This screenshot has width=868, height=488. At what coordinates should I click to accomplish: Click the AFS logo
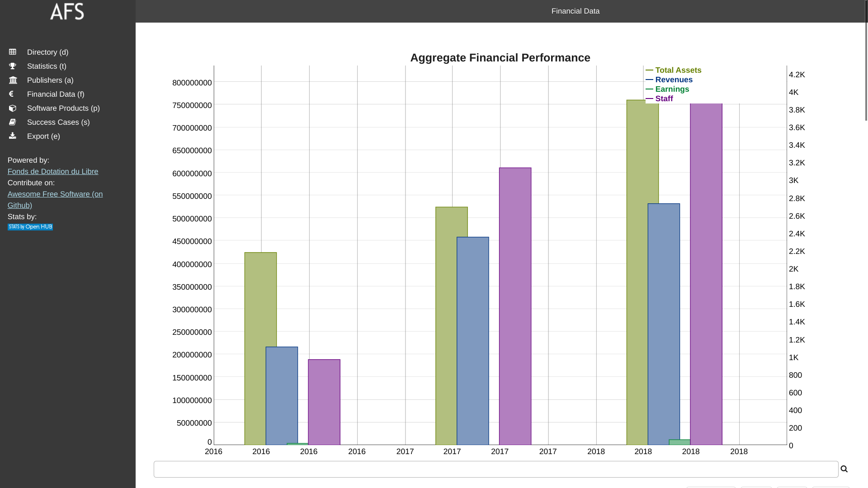click(x=67, y=11)
